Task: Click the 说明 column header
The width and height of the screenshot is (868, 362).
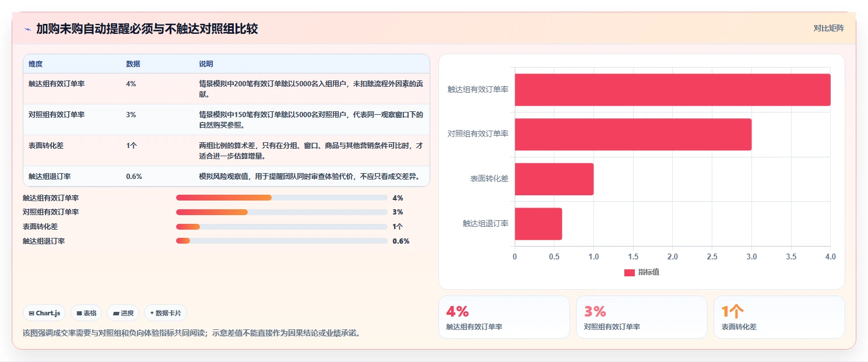Action: pos(206,64)
